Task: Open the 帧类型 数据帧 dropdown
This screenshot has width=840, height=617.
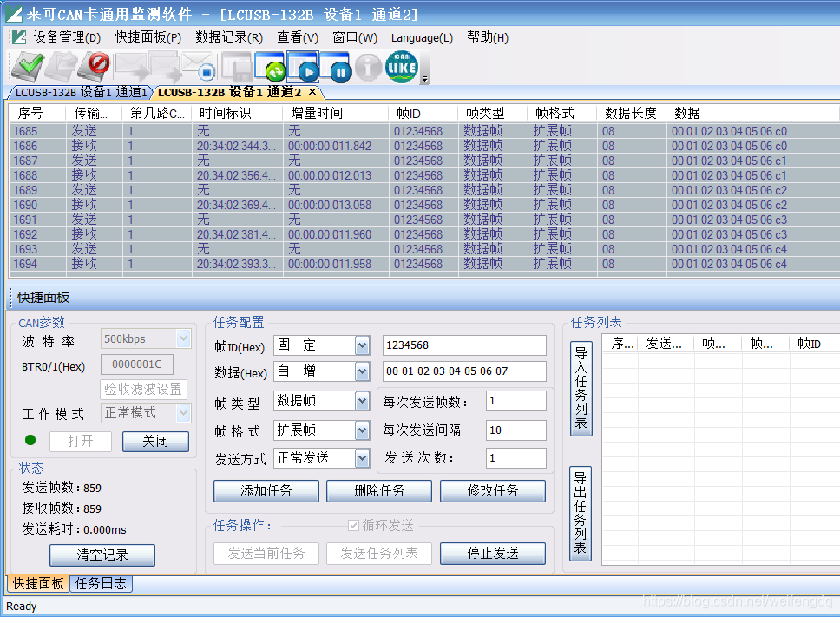Action: [362, 401]
